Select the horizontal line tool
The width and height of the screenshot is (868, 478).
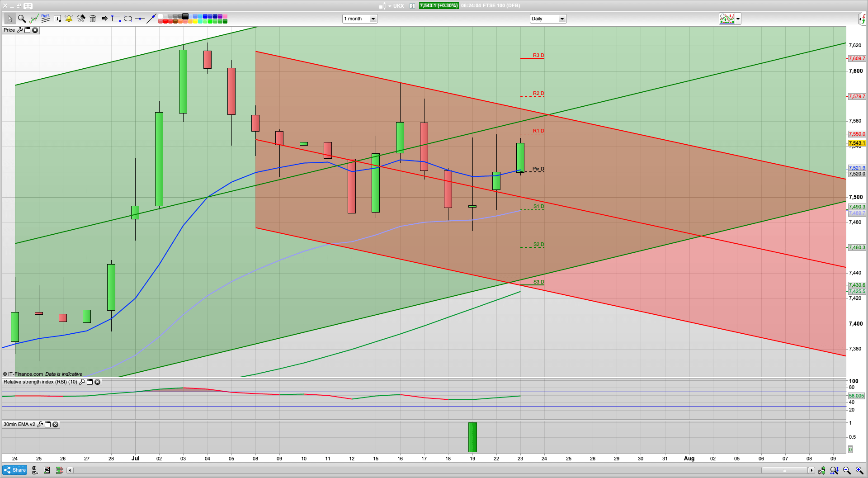pos(140,19)
